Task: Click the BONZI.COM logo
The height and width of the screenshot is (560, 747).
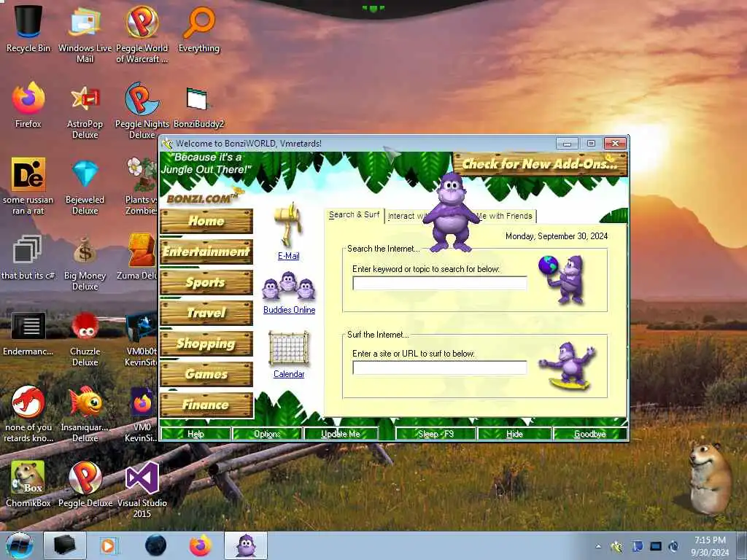Action: pos(202,199)
